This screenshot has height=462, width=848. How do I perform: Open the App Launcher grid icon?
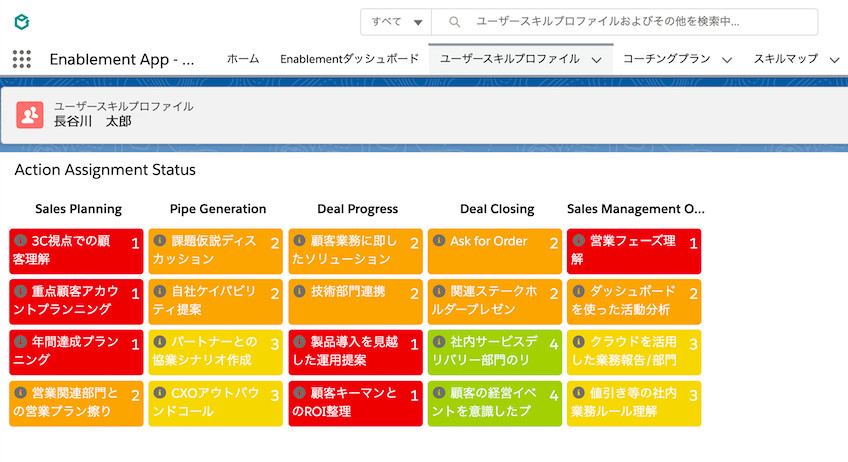point(22,59)
